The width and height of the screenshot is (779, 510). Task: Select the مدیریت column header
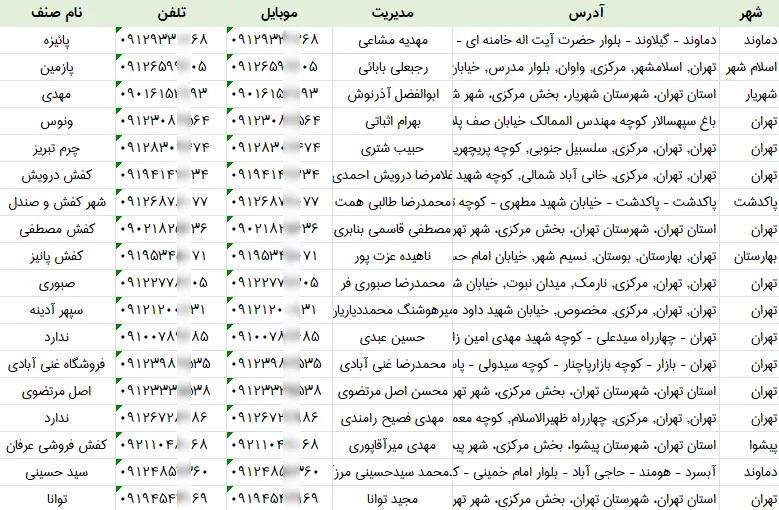(392, 13)
